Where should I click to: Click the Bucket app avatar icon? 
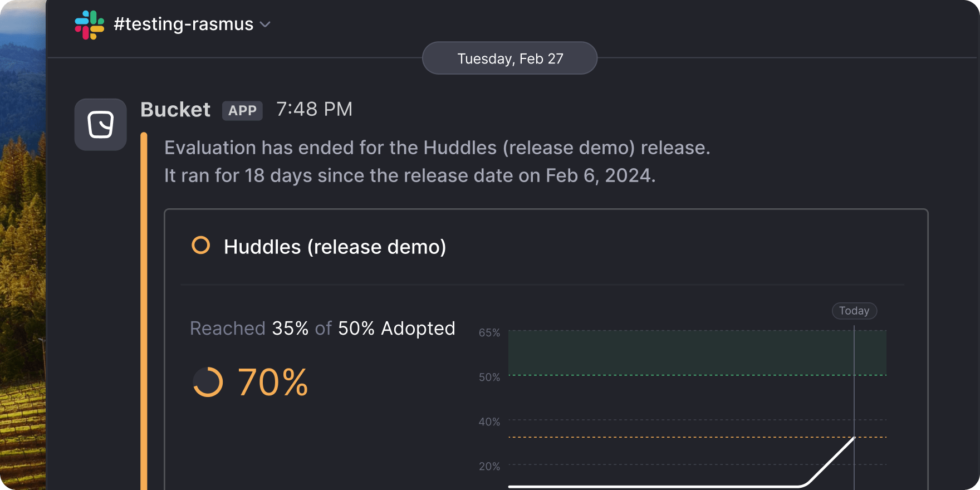point(101,124)
